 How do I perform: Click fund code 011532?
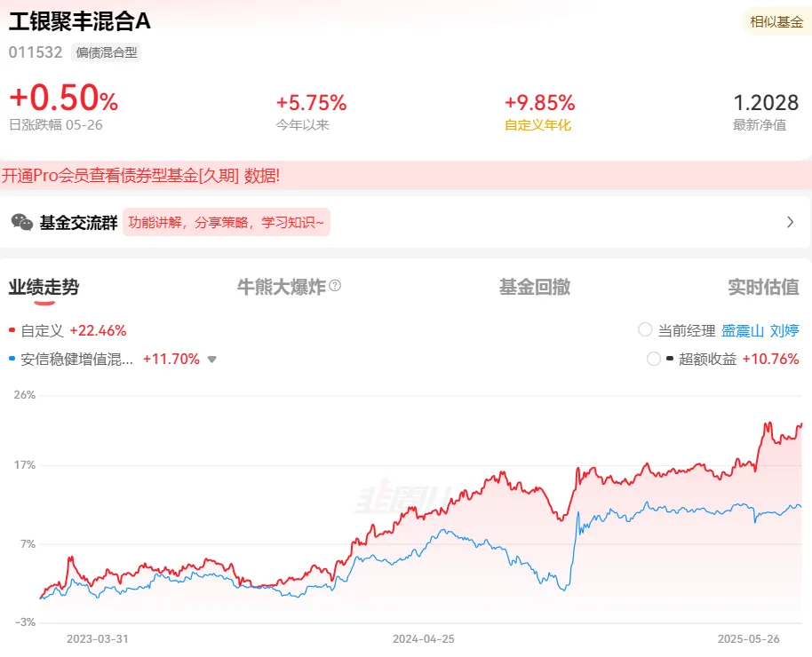click(x=36, y=52)
